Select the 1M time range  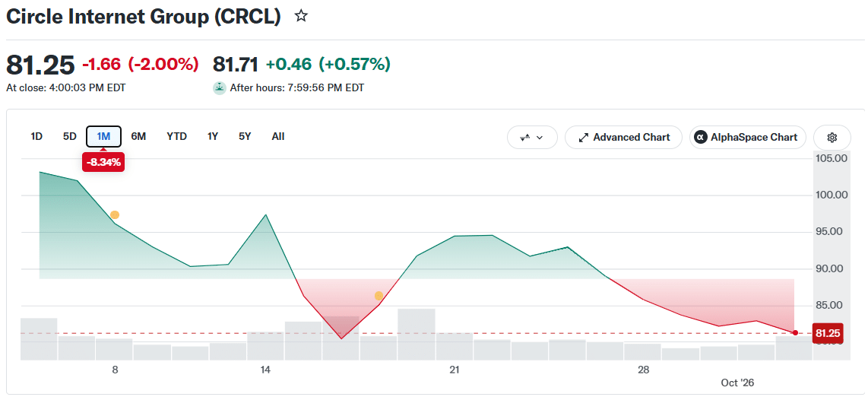(103, 136)
